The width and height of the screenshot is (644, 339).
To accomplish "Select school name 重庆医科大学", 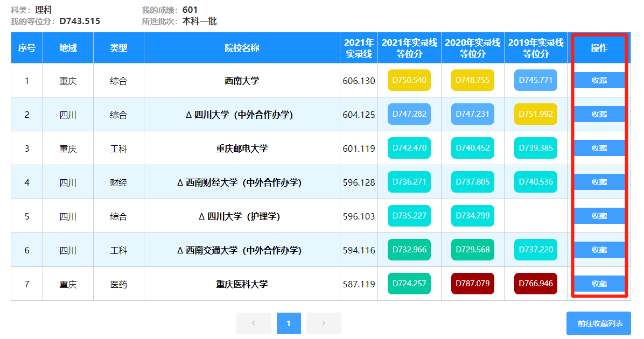I will tap(242, 284).
